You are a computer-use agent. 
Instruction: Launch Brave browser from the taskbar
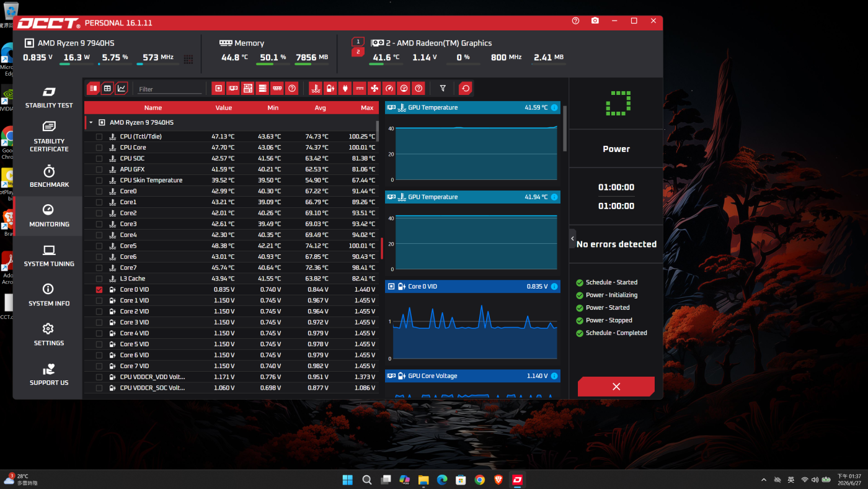[498, 480]
